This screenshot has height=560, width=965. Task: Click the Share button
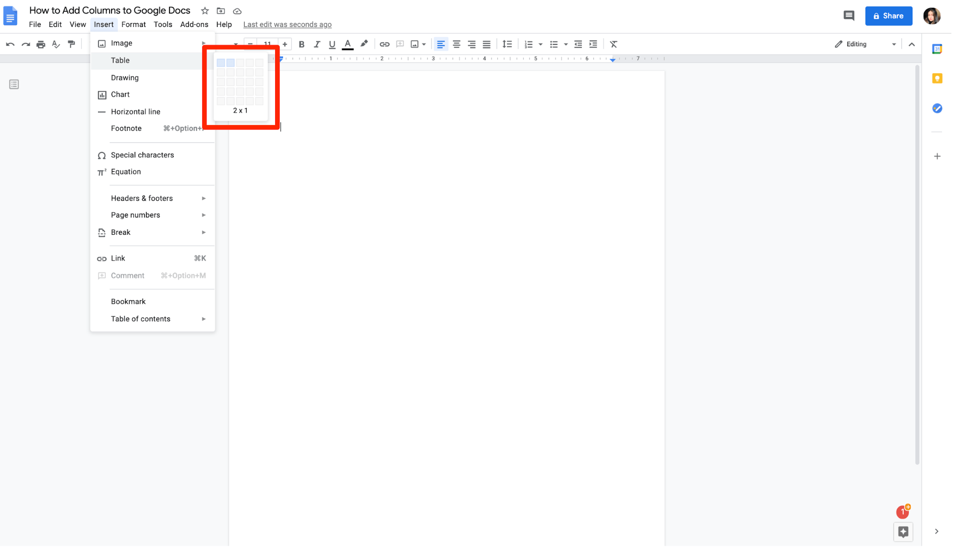(x=888, y=15)
